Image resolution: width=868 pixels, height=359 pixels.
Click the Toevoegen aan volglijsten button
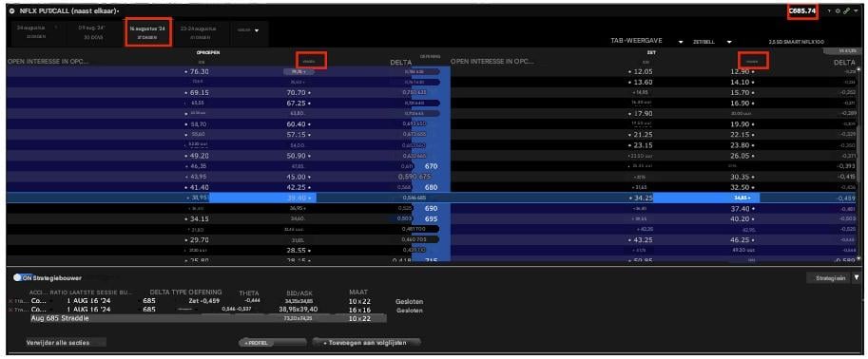tap(367, 343)
